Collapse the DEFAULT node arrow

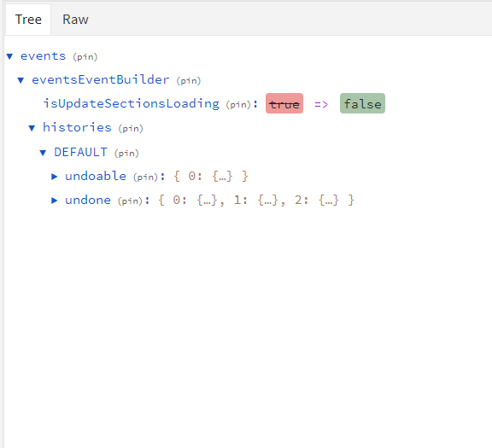tap(43, 153)
